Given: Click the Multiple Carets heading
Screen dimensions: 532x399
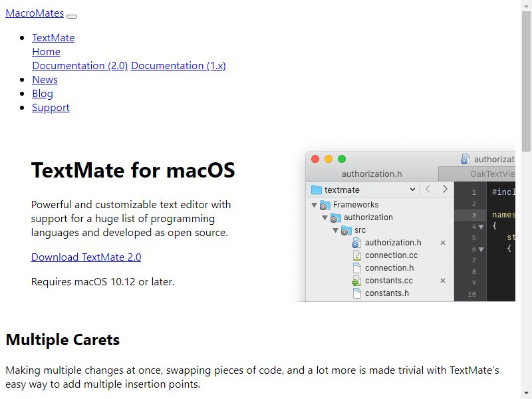Looking at the screenshot, I should tap(63, 340).
